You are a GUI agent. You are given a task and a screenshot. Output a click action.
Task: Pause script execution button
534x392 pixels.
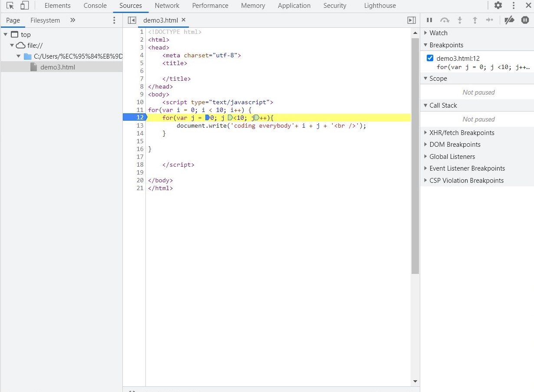pos(429,20)
